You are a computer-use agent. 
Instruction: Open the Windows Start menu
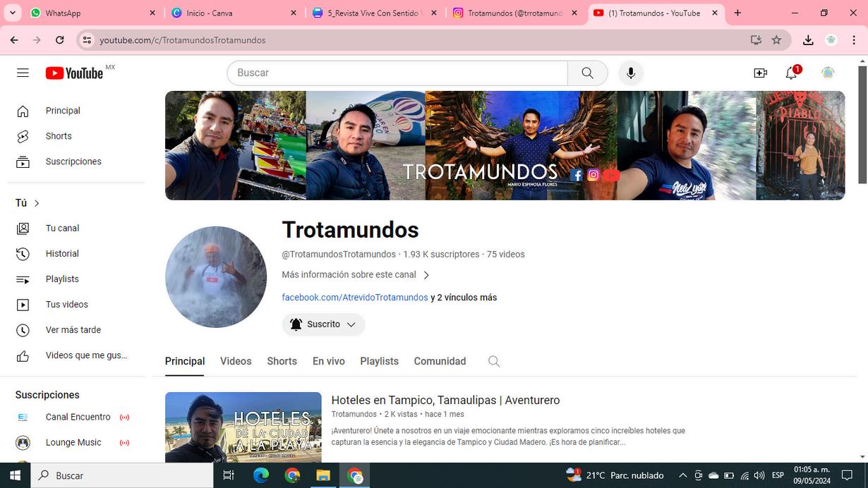pyautogui.click(x=15, y=475)
